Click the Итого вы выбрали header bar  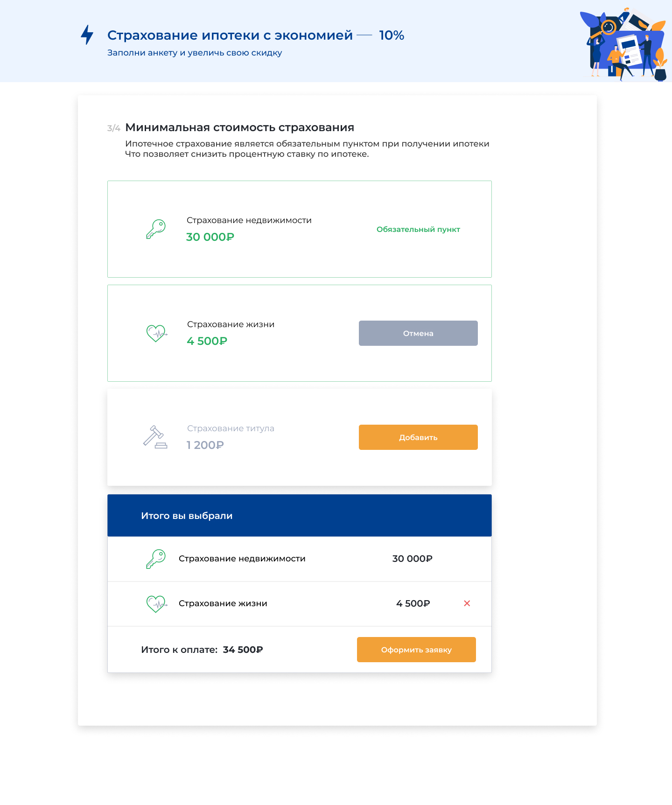[x=299, y=516]
